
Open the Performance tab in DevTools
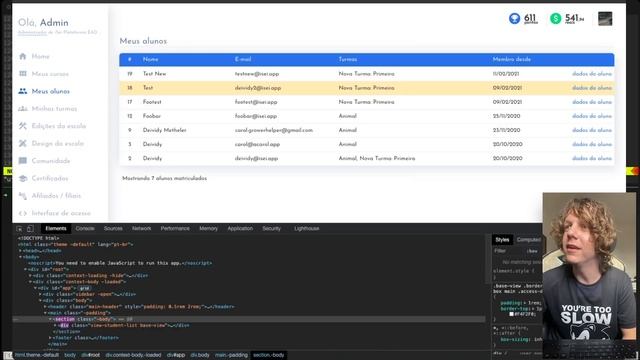tap(175, 229)
